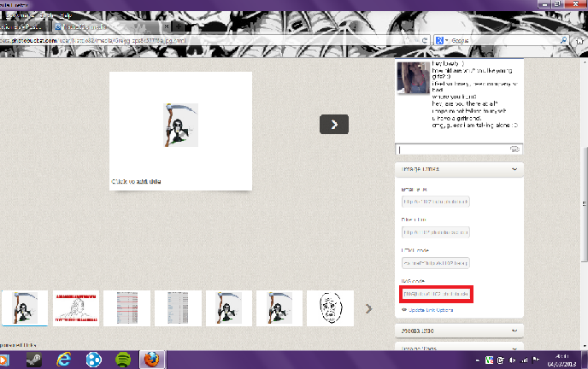Viewport: 588px width, 369px height.
Task: Open a new tab with plus button
Action: [178, 26]
